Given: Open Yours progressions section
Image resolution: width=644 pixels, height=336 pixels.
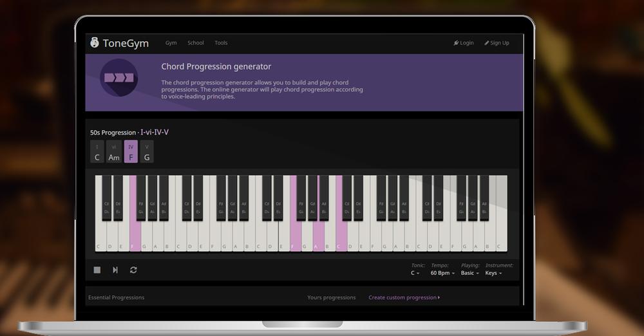Looking at the screenshot, I should 331,297.
